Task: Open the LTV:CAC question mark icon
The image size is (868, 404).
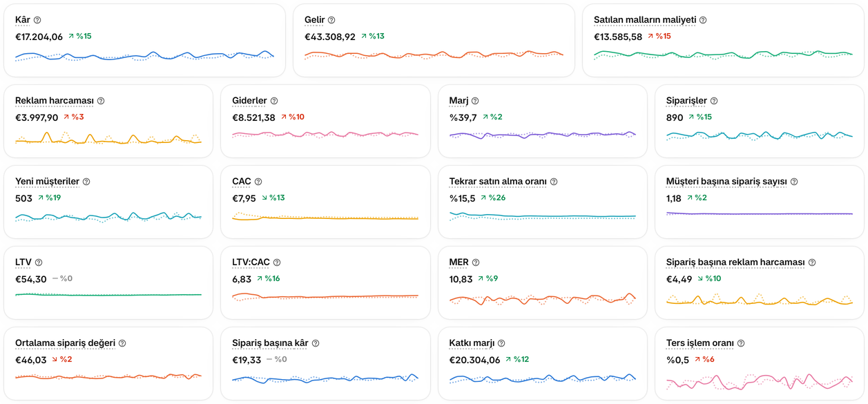Action: (277, 262)
